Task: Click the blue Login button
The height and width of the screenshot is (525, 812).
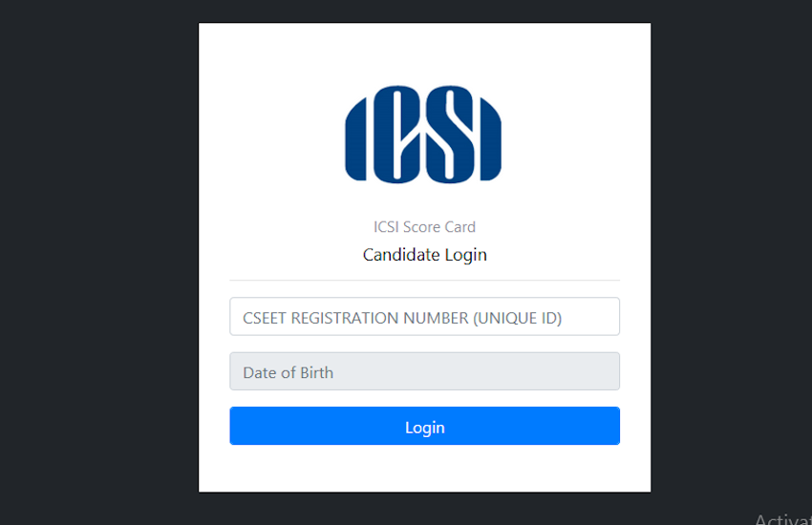Action: pyautogui.click(x=425, y=426)
